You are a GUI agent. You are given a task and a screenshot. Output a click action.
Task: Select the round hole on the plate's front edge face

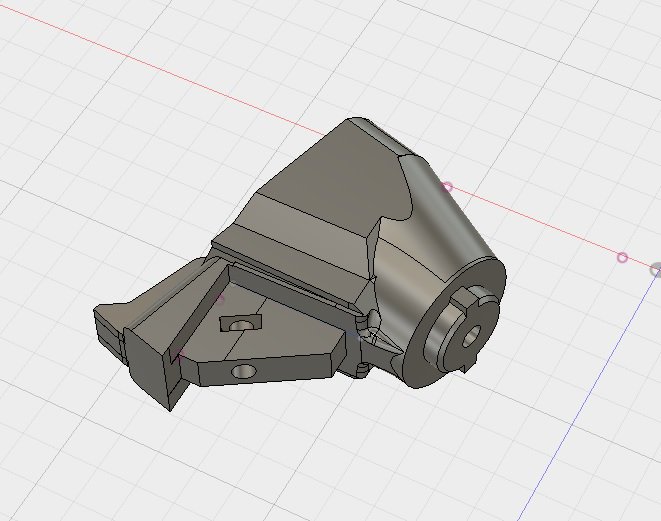tap(244, 372)
